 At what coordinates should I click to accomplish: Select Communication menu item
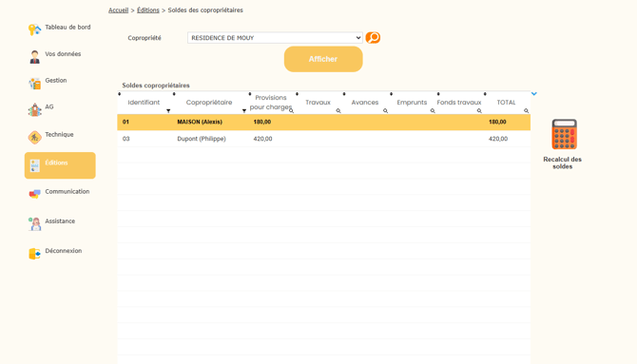coord(68,191)
